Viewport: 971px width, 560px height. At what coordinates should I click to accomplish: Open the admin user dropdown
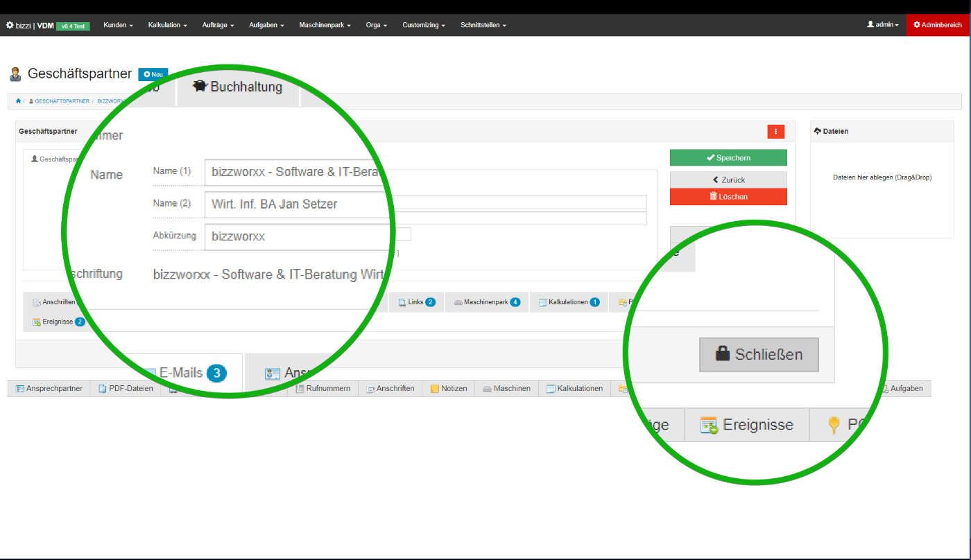[882, 25]
